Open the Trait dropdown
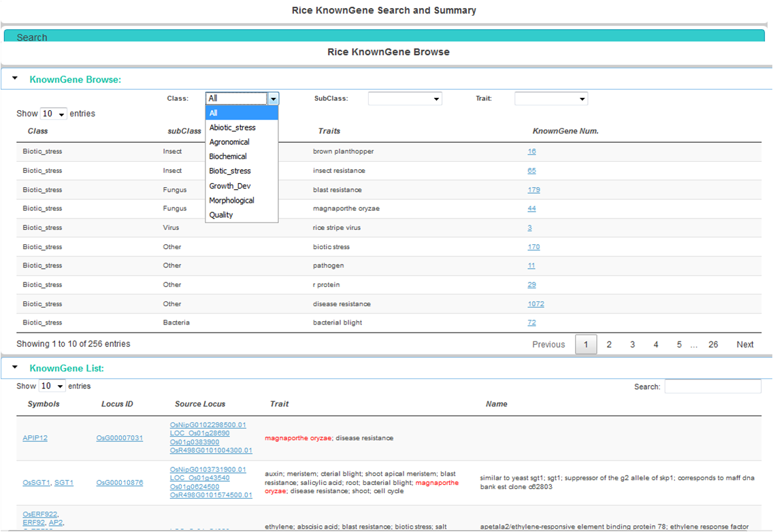The width and height of the screenshot is (773, 532). [551, 99]
